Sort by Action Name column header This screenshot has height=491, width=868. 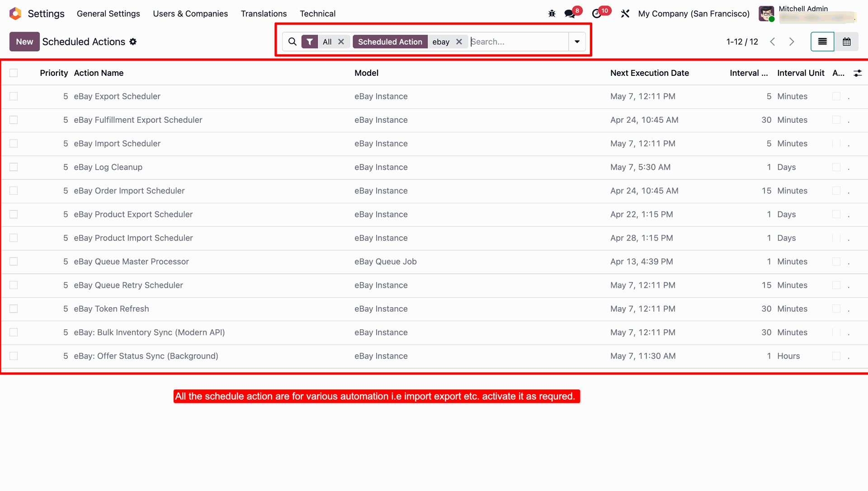[99, 73]
